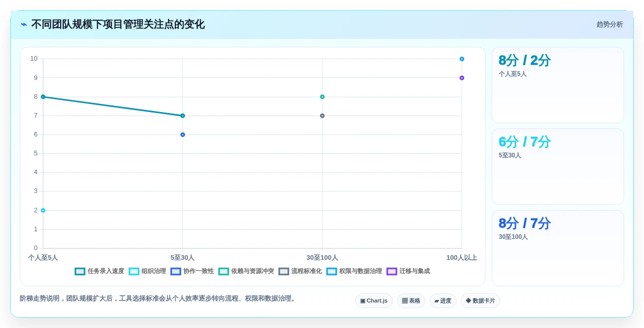Select the 进度 chip
Viewport: 644px width, 328px height.
[443, 301]
